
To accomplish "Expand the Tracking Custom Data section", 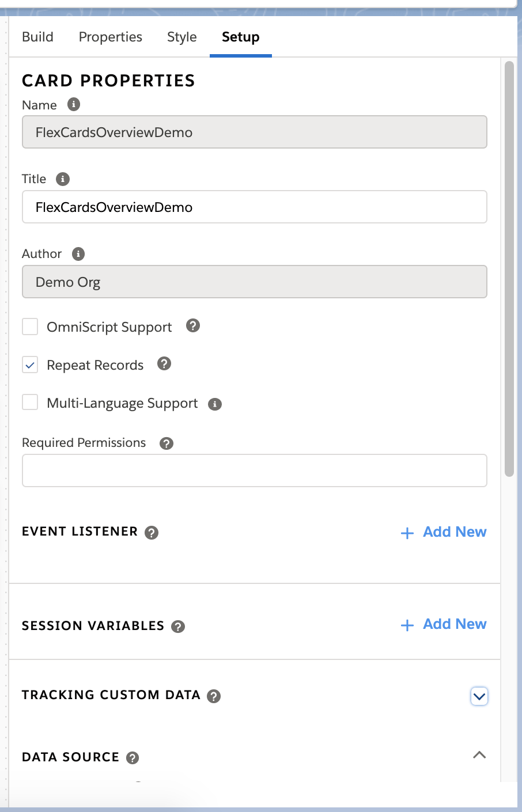I will 479,696.
